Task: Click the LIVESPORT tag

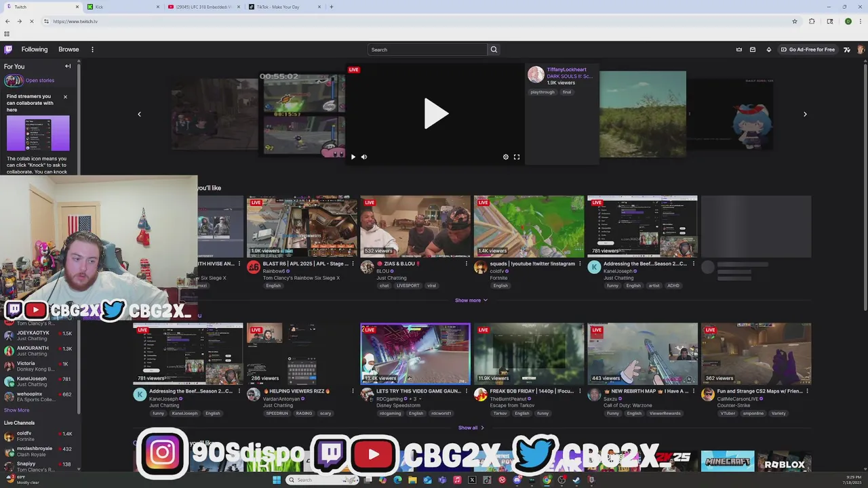Action: (408, 286)
